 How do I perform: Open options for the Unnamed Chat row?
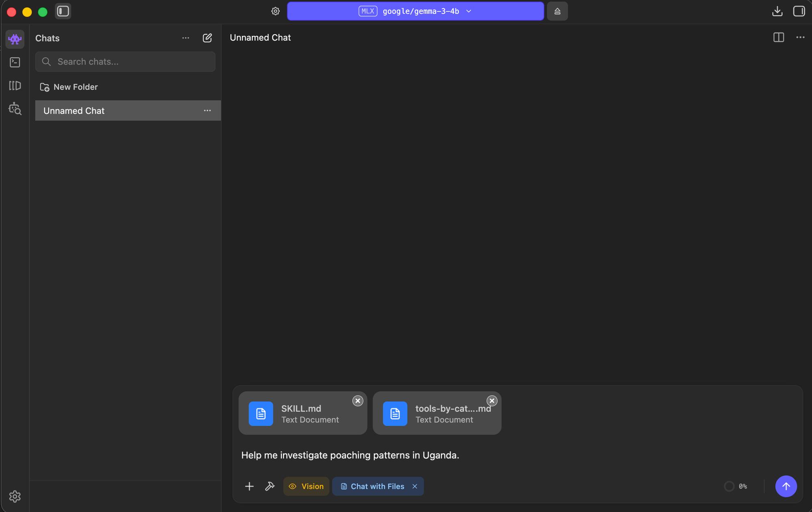[207, 111]
